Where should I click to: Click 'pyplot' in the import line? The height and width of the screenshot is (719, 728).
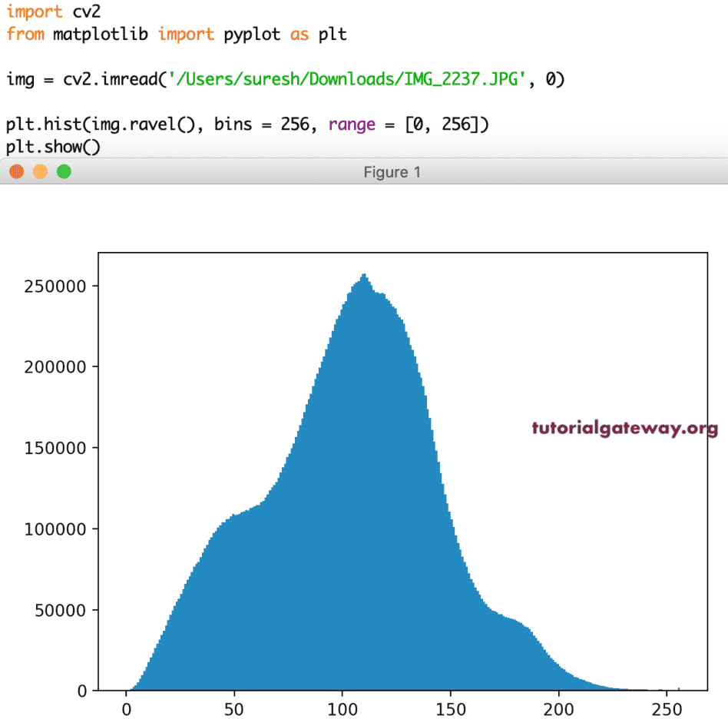pyautogui.click(x=252, y=35)
